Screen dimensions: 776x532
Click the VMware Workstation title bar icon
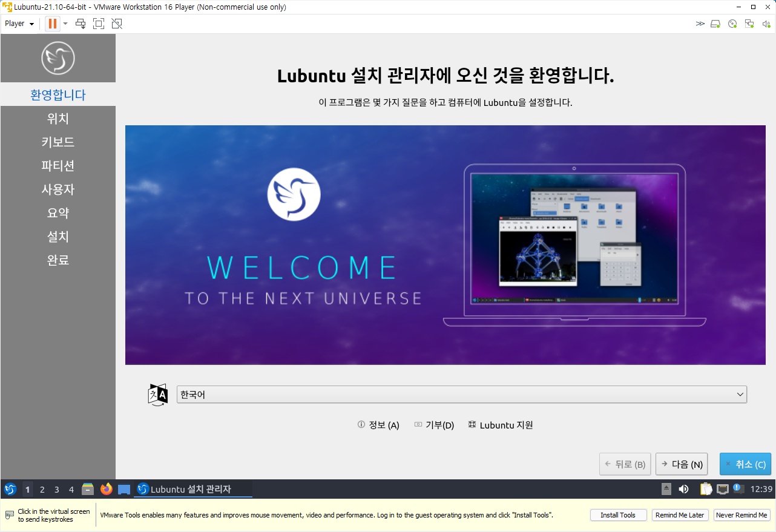pos(7,7)
